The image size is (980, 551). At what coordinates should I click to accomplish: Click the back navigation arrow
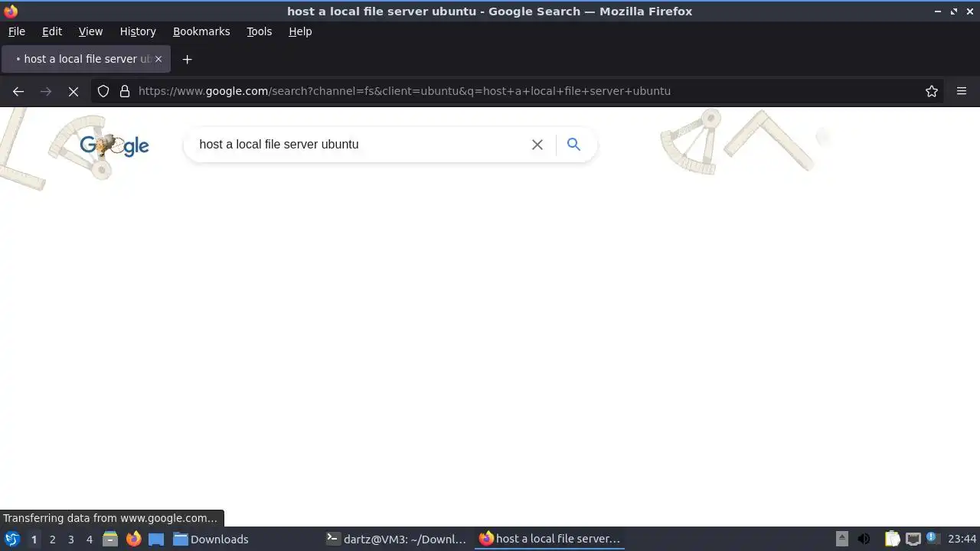[x=18, y=91]
